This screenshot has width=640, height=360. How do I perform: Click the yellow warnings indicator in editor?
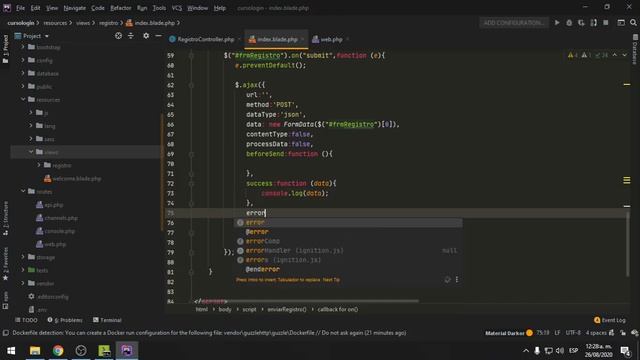573,55
